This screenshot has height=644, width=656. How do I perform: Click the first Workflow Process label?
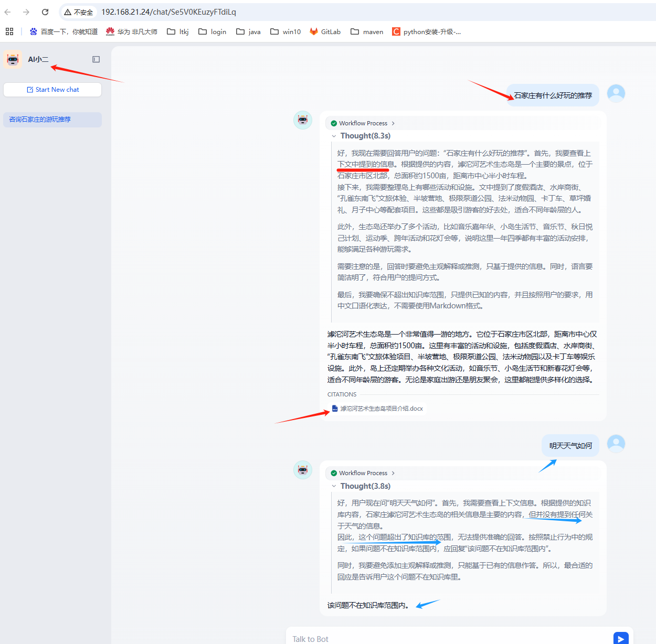[363, 123]
